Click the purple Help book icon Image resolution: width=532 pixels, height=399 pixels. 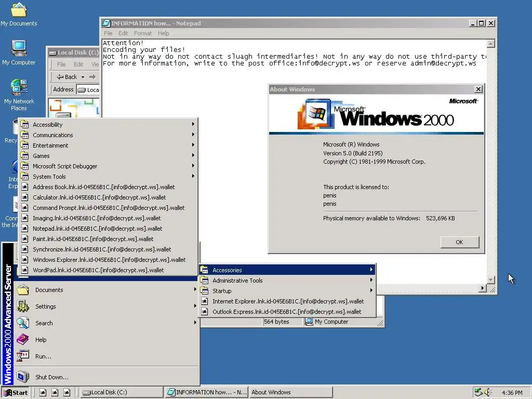pyautogui.click(x=23, y=339)
